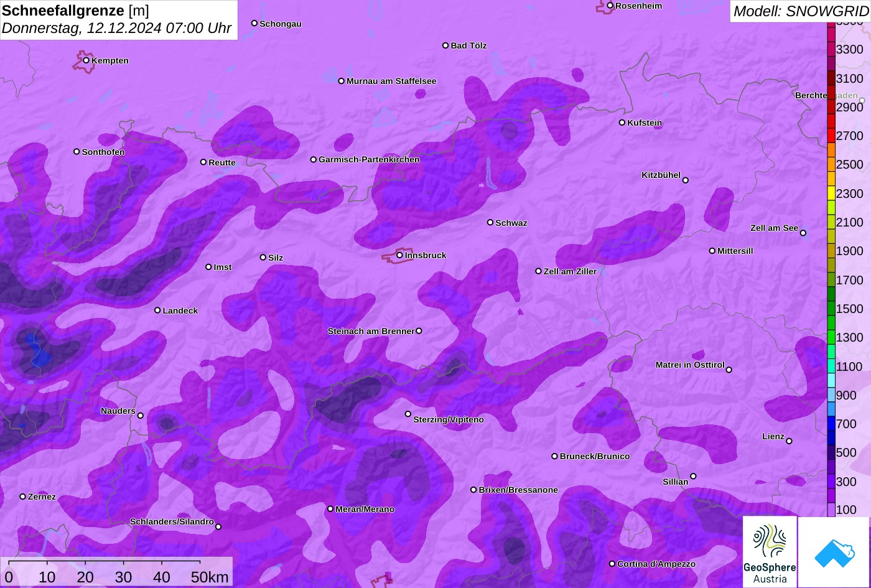Click the Reutte marker dot

coord(203,162)
